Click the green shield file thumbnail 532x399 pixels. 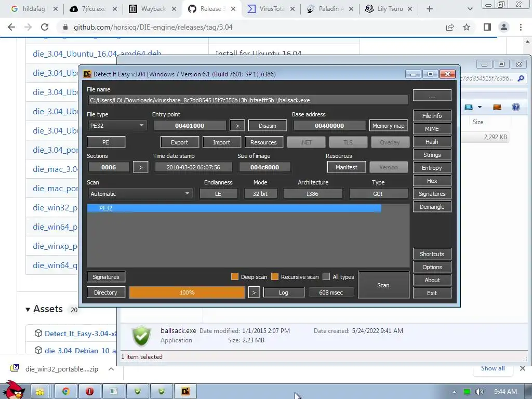tap(141, 336)
